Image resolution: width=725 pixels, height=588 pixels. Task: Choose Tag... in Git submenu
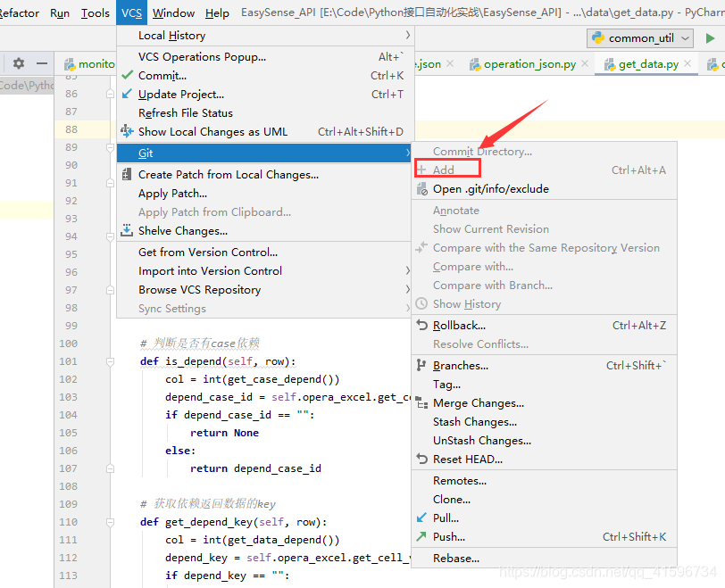pos(545,384)
